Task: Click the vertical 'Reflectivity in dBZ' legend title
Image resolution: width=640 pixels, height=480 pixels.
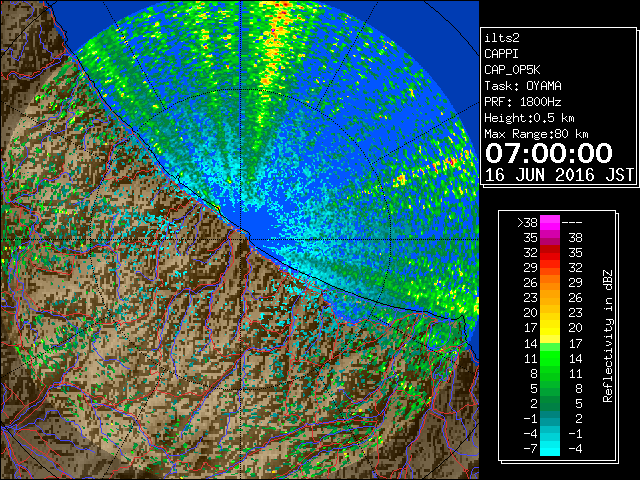Action: pos(608,336)
